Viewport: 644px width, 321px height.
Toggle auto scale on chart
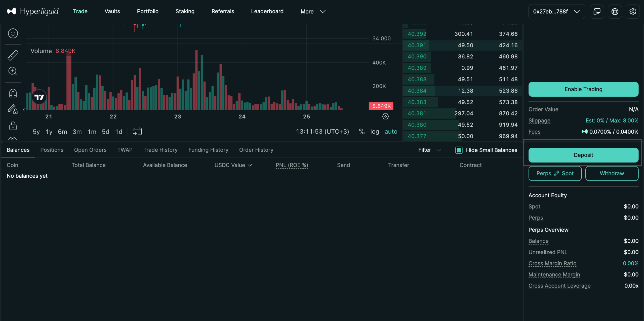coord(391,132)
